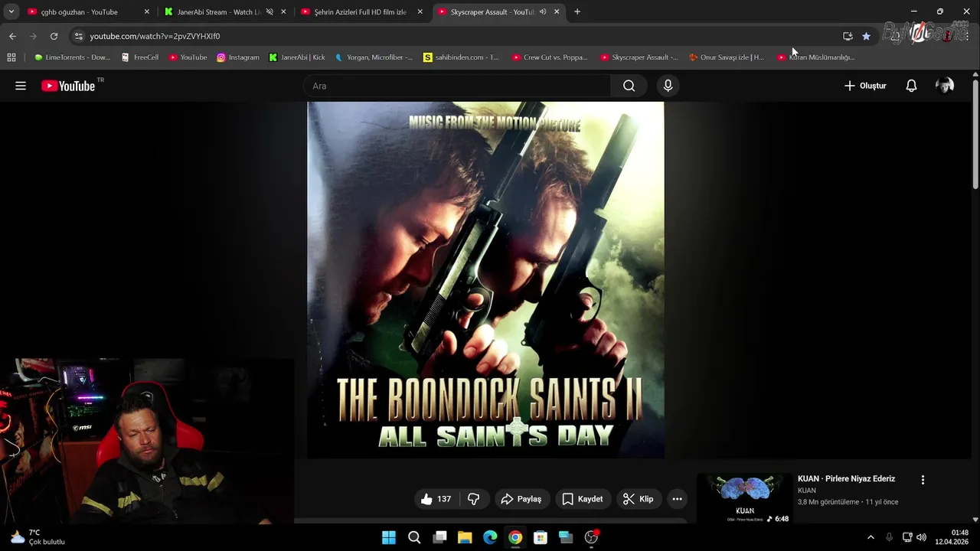
Task: Click into the Ara search field
Action: pos(459,86)
